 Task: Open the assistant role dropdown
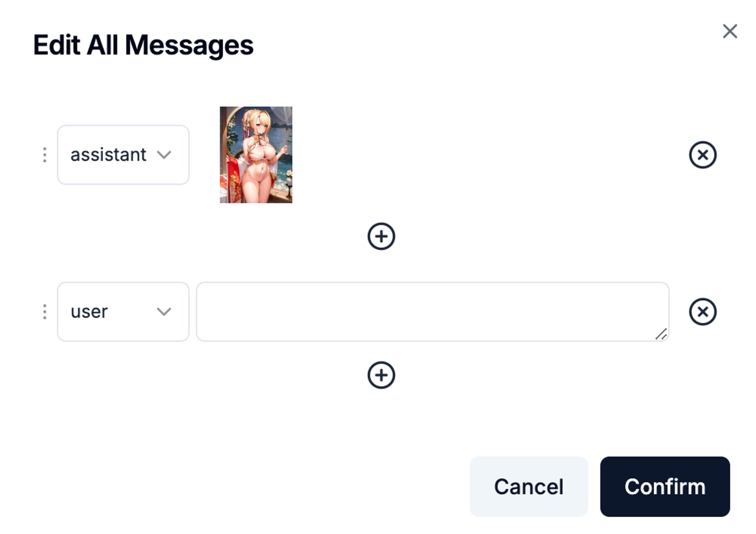[123, 155]
